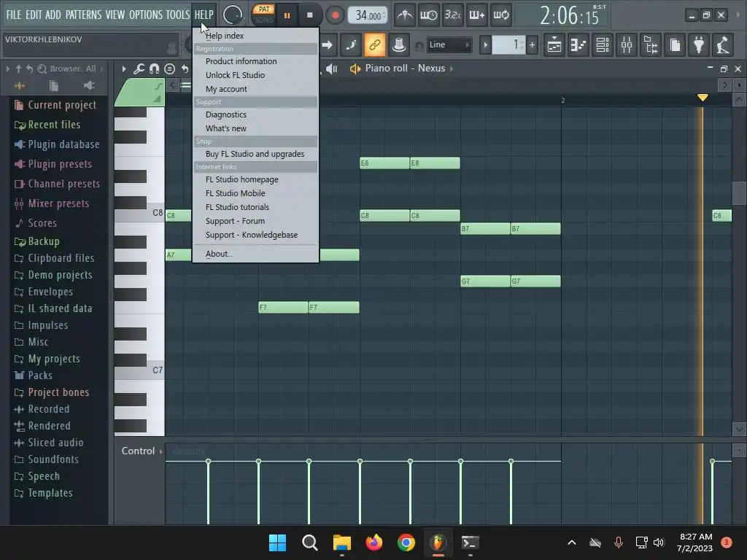This screenshot has width=747, height=560.
Task: Toggle the 3-2-1 countdown before recording
Action: (x=452, y=15)
